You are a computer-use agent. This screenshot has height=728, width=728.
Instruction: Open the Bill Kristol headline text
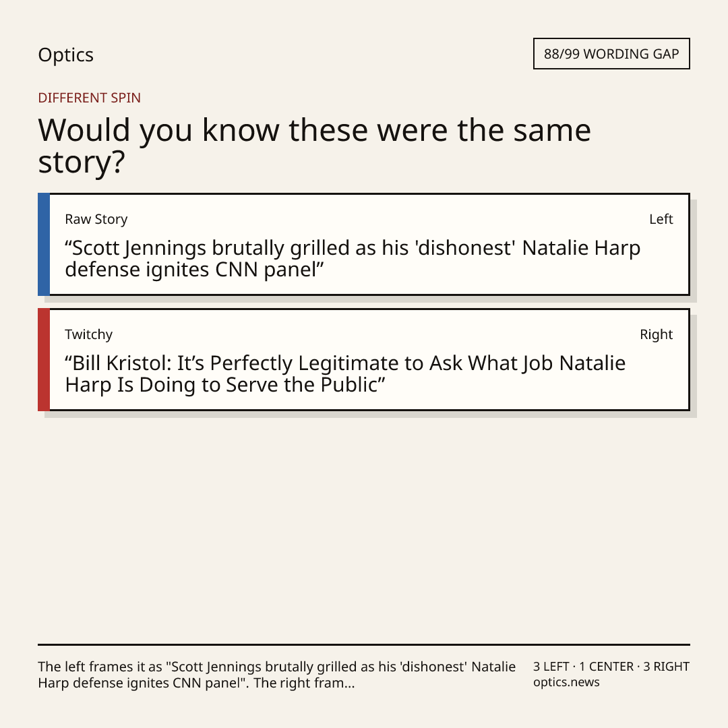click(345, 373)
